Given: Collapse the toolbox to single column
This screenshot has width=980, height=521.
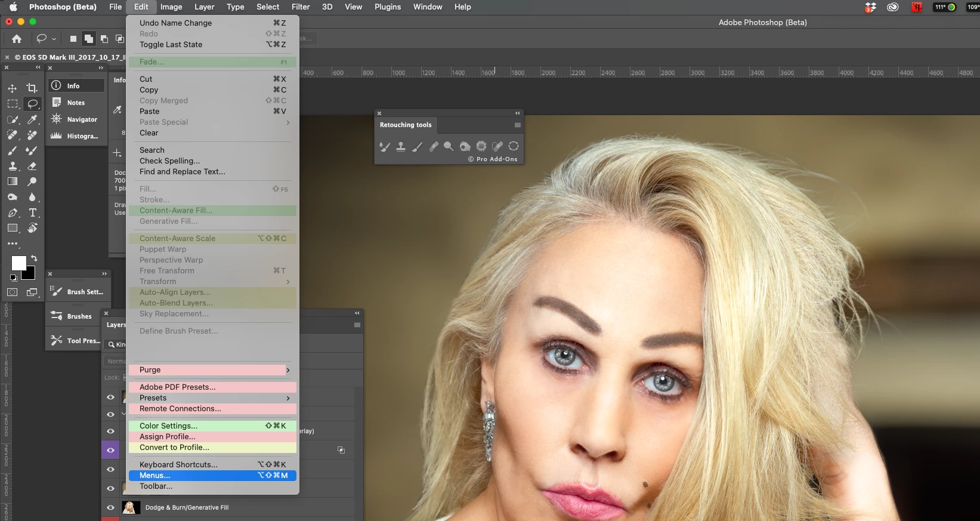Looking at the screenshot, I should [x=38, y=67].
